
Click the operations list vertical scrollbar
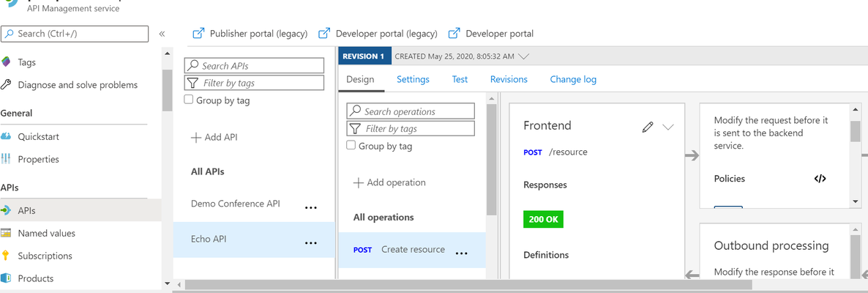coord(492,160)
